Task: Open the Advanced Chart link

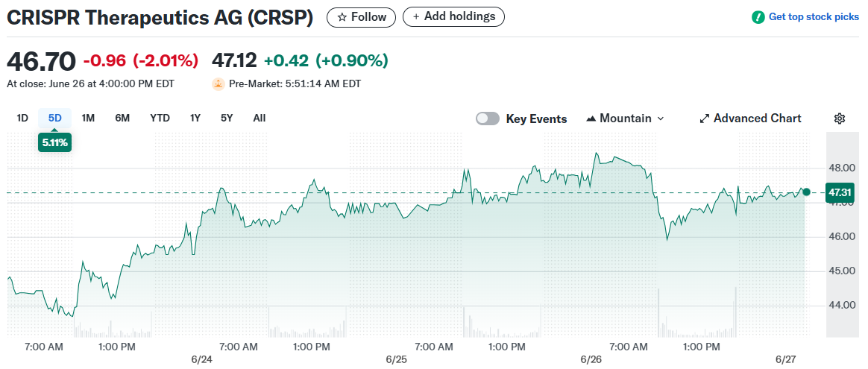Action: [751, 119]
